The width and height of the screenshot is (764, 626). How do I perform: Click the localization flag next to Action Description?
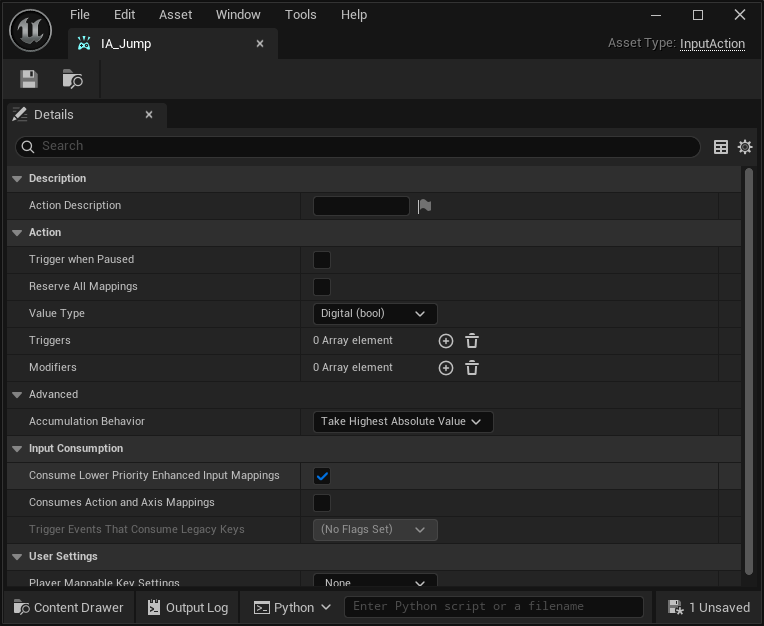pos(424,206)
